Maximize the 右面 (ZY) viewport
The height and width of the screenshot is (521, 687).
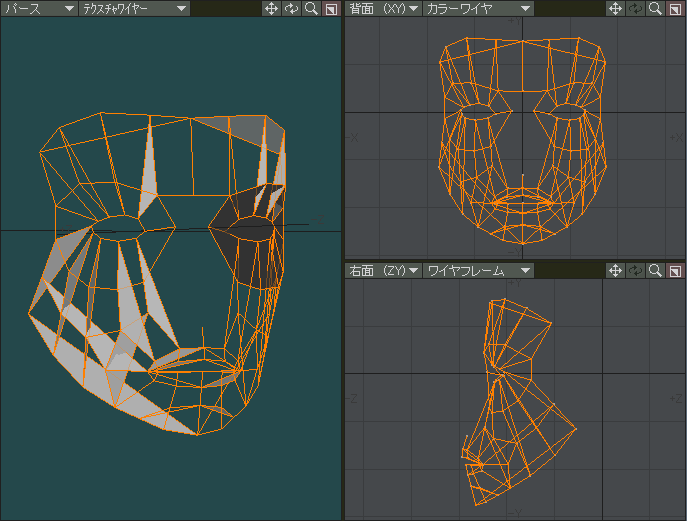coord(676,271)
